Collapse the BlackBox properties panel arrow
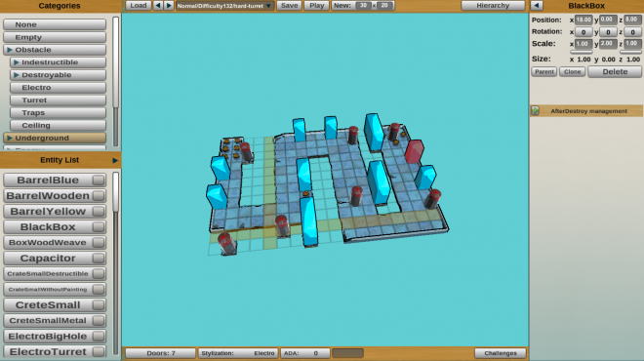The image size is (644, 361). [537, 5]
